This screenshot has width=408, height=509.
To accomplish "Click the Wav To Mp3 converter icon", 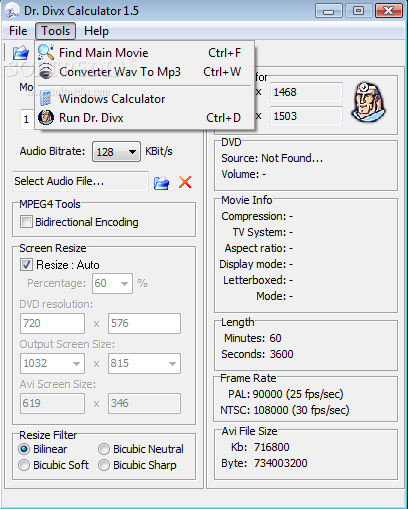I will [x=46, y=71].
